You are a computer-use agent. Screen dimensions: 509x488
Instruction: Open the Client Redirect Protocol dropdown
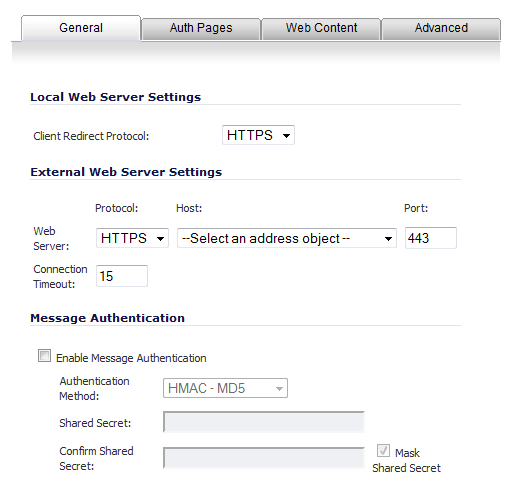pyautogui.click(x=258, y=135)
